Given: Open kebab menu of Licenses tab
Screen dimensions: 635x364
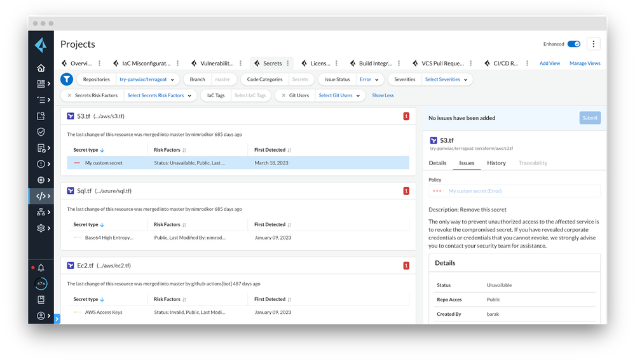Looking at the screenshot, I should click(x=336, y=63).
